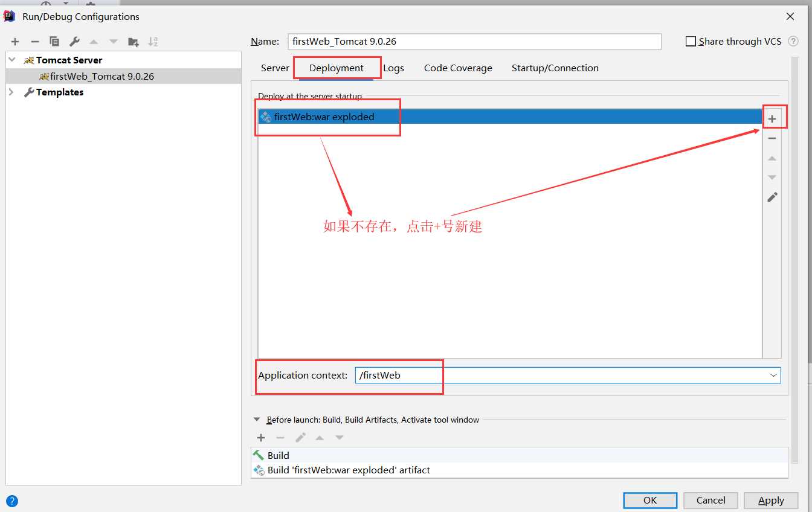Add a Before launch task
Image resolution: width=812 pixels, height=512 pixels.
(x=261, y=438)
